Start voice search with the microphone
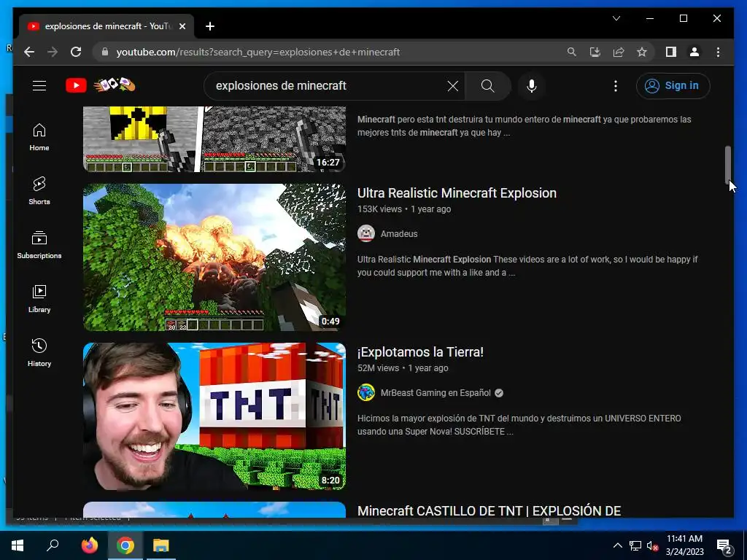The image size is (747, 560). [x=532, y=86]
